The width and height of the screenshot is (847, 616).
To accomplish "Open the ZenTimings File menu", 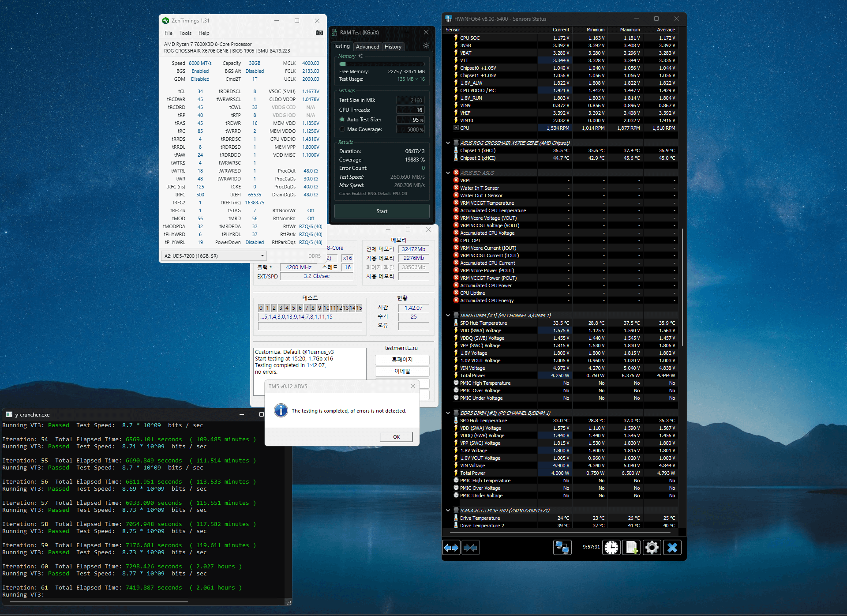I will [x=169, y=33].
